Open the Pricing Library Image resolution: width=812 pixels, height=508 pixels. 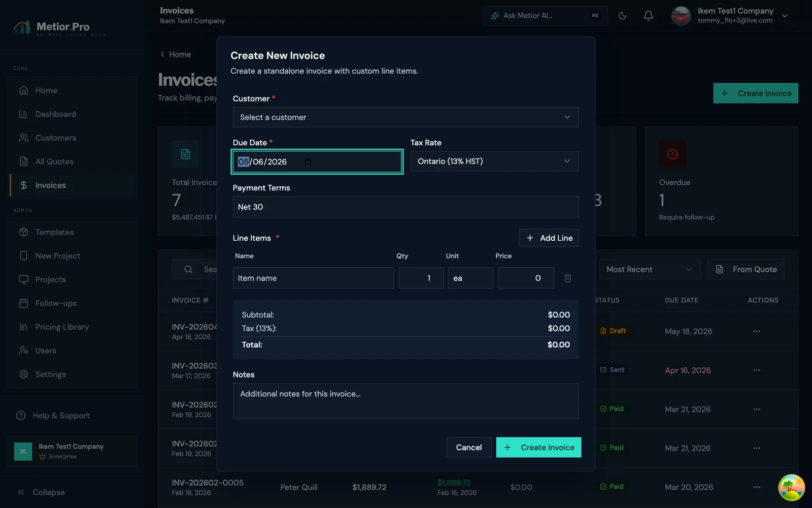[73, 327]
